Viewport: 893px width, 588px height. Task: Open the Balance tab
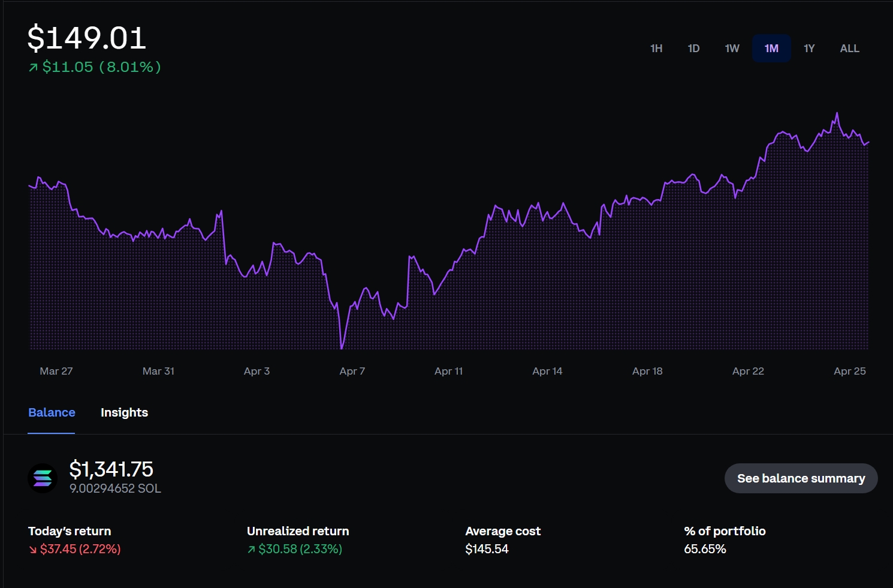(x=52, y=412)
